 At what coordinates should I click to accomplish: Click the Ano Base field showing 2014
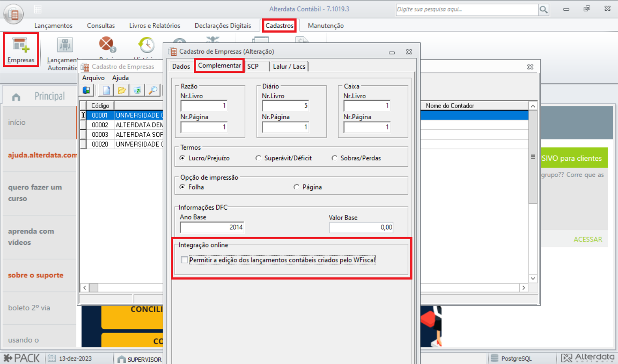click(212, 227)
